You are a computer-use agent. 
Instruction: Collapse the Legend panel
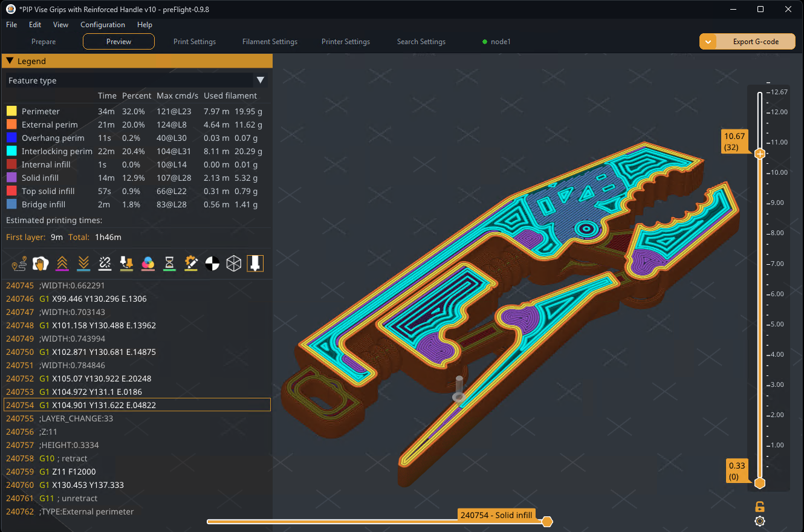click(10, 61)
